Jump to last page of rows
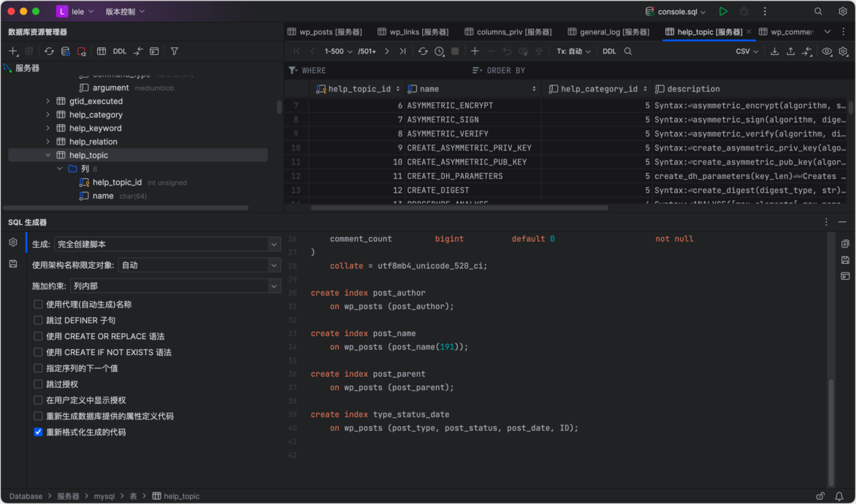 pyautogui.click(x=403, y=51)
